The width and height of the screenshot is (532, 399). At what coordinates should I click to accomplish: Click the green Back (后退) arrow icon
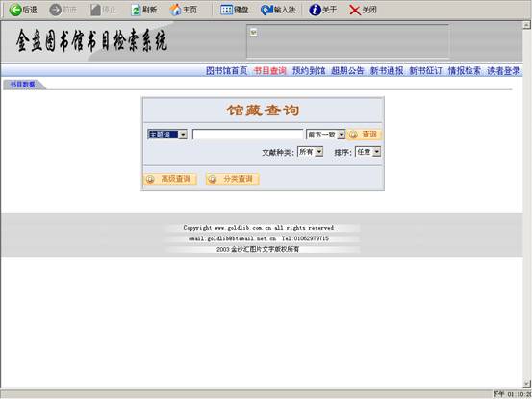(x=15, y=10)
